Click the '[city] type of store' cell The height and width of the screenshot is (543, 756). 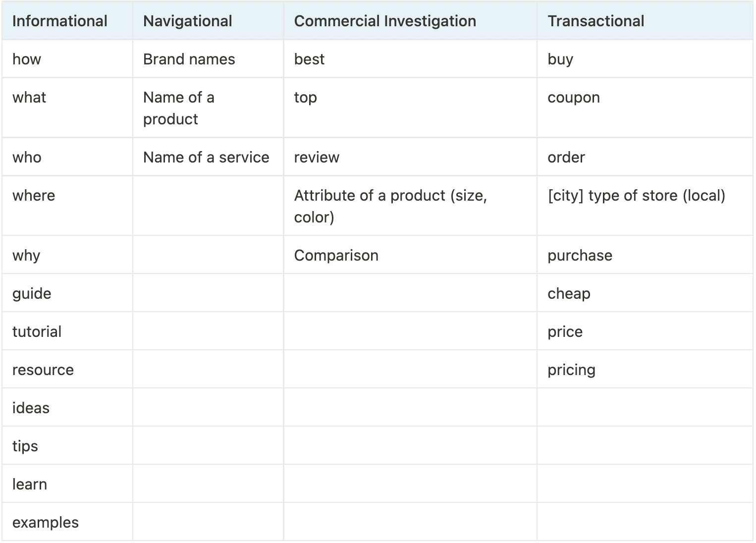tap(645, 206)
